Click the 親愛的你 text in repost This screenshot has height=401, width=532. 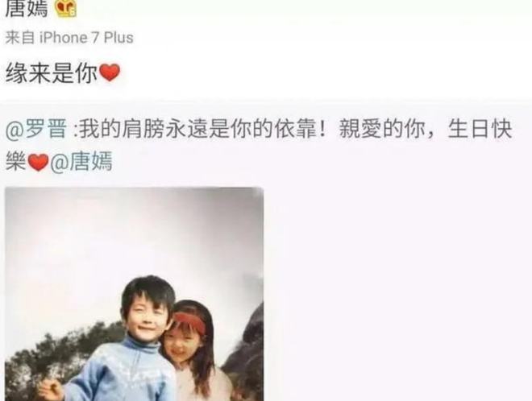tap(382, 129)
